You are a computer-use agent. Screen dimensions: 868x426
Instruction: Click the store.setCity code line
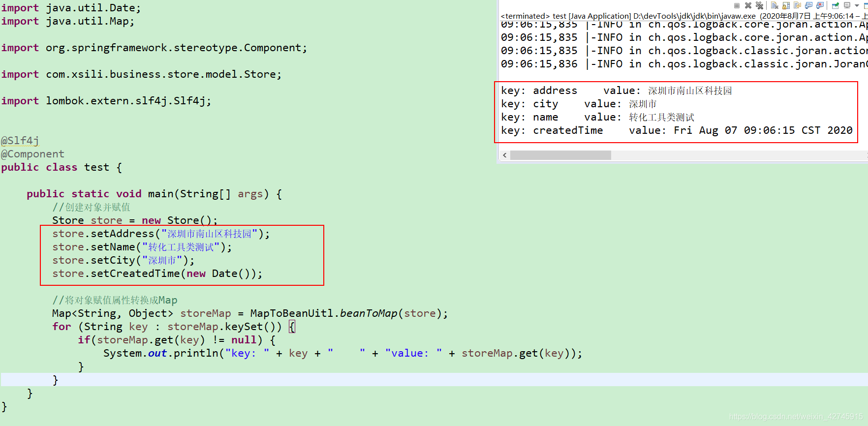tap(124, 260)
